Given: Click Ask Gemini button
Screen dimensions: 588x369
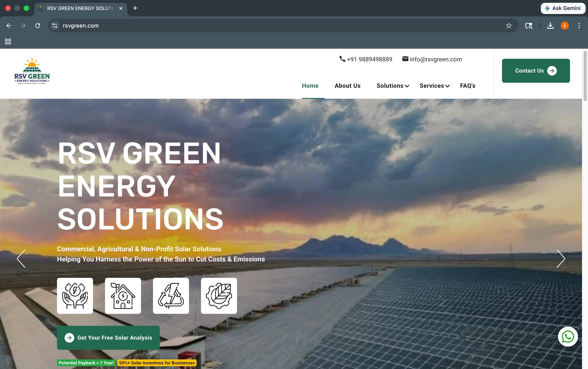Looking at the screenshot, I should 563,8.
